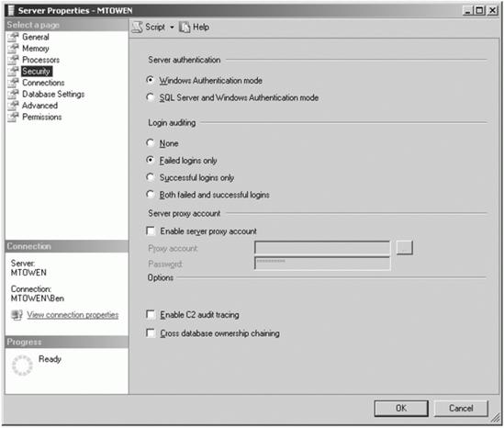
Task: Click the Security page icon
Action: click(x=13, y=72)
